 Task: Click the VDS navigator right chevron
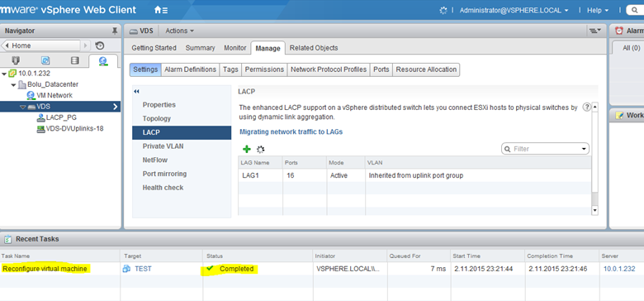tap(115, 107)
